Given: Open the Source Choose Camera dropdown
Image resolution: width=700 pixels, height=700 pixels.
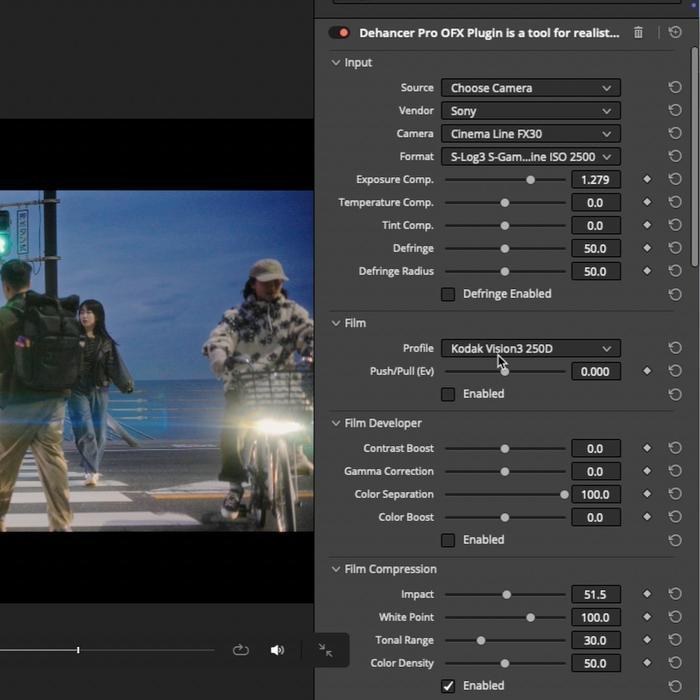Looking at the screenshot, I should click(531, 88).
